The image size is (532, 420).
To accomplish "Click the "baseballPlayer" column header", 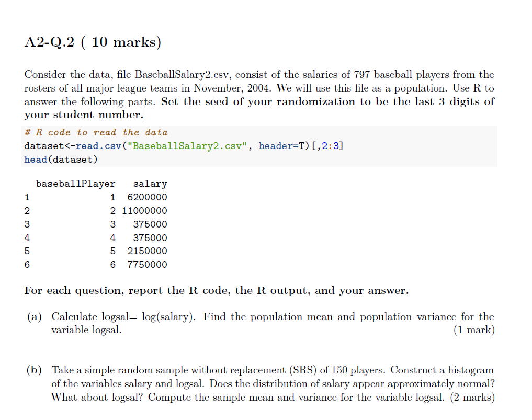I will click(x=76, y=184).
